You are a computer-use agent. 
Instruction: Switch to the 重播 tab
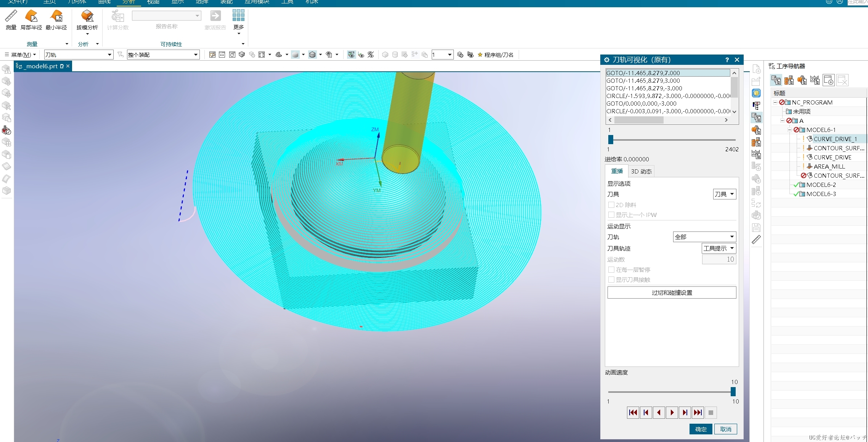(617, 171)
